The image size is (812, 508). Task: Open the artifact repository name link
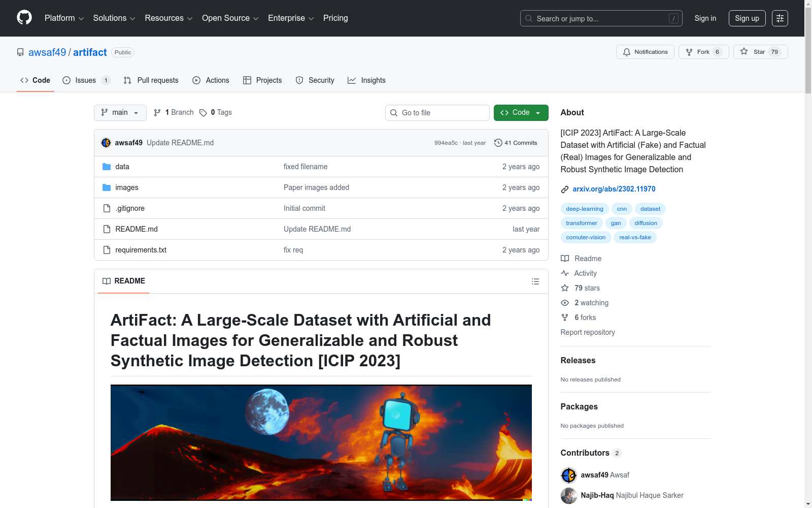coord(90,52)
